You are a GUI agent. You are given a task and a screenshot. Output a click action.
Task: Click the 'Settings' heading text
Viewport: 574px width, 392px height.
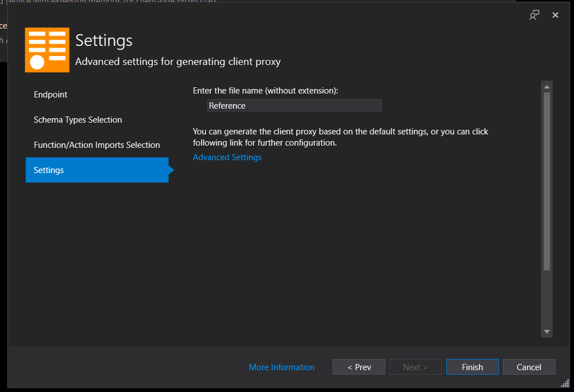coord(104,40)
